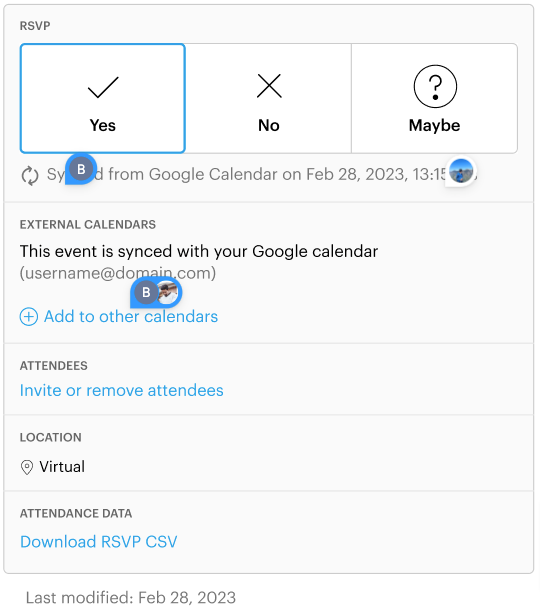
Task: Click the B avatar above Add to calendars
Action: [146, 292]
